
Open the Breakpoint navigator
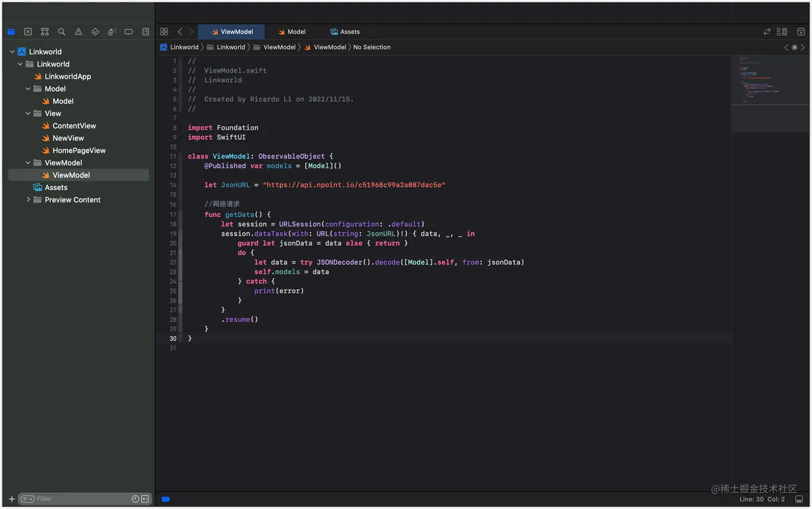pyautogui.click(x=129, y=32)
